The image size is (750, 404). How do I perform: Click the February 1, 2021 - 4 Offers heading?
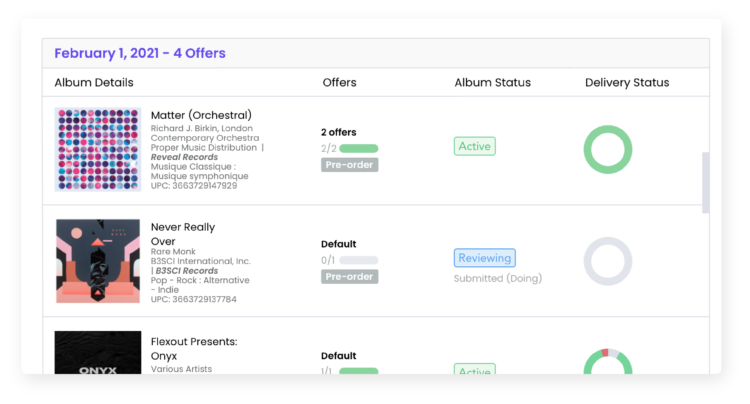(x=140, y=53)
